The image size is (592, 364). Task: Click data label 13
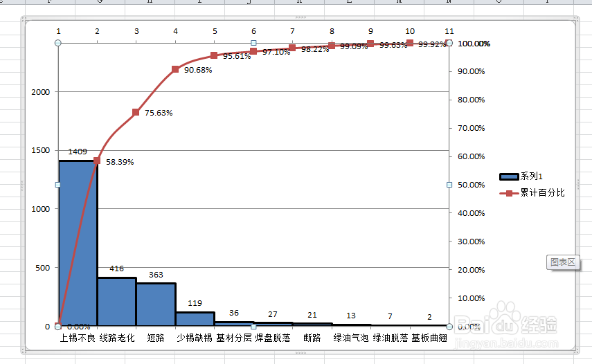[351, 316]
